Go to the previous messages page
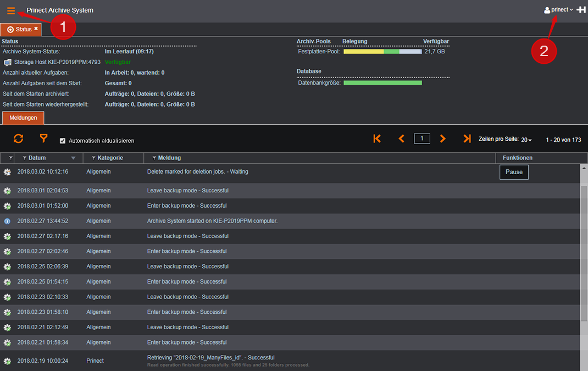 tap(401, 139)
